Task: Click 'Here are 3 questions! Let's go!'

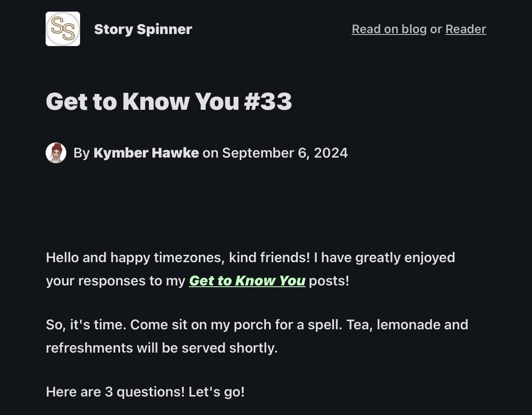Action: point(145,392)
